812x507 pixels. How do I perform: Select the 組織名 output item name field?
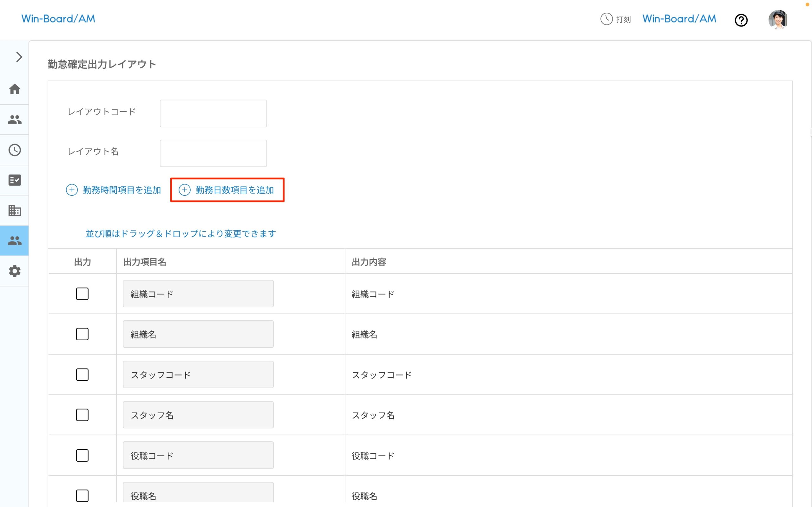point(198,334)
